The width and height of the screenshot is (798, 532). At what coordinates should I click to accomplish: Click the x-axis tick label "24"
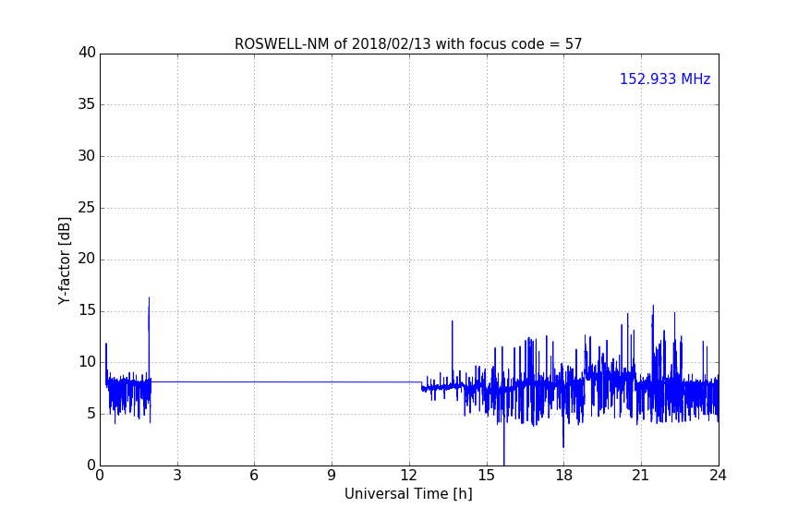(718, 476)
